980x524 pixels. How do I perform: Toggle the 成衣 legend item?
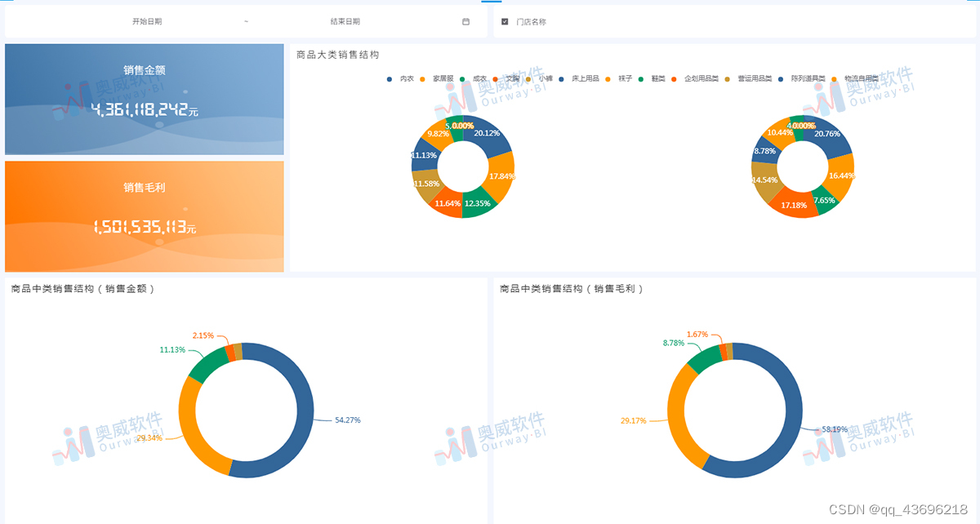tap(474, 78)
